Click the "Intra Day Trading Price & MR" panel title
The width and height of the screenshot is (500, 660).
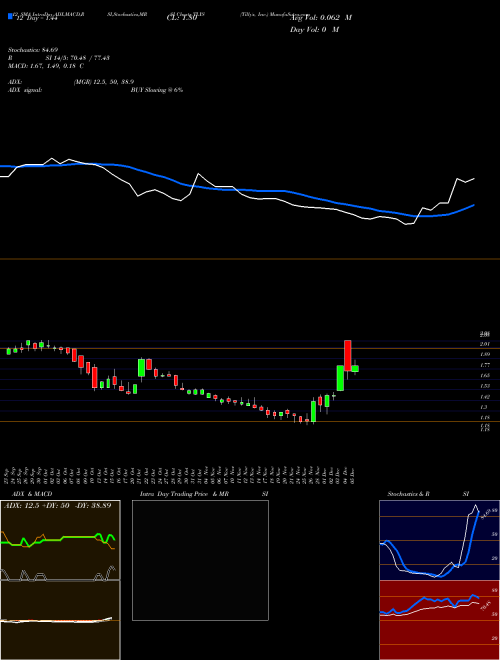click(x=184, y=494)
